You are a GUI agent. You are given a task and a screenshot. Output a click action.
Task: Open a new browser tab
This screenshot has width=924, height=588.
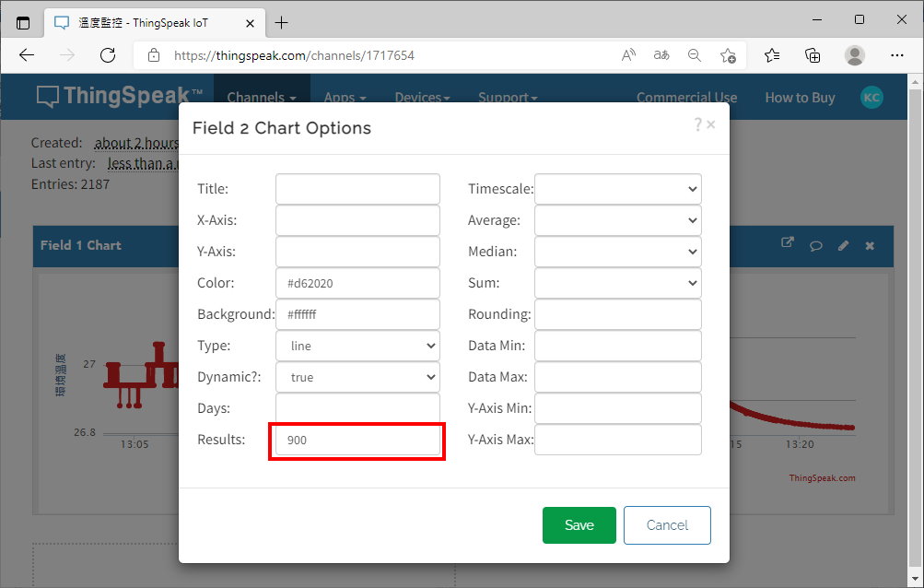coord(282,22)
